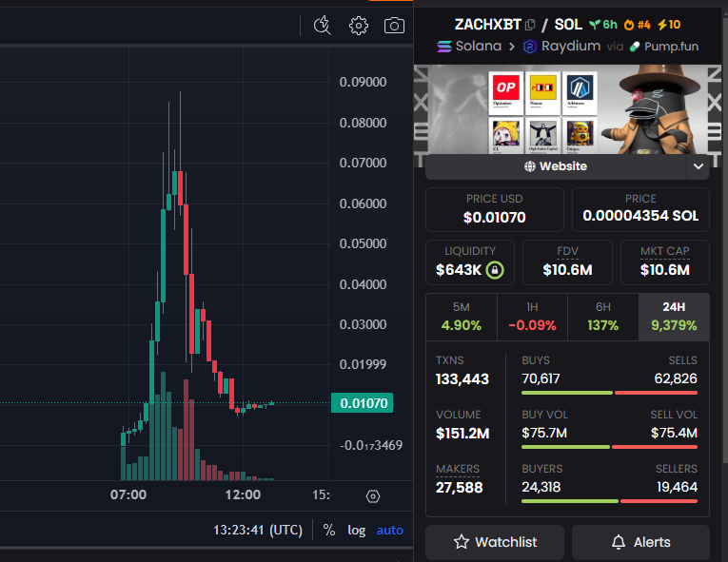Click the Pump.fun source link

point(664,47)
